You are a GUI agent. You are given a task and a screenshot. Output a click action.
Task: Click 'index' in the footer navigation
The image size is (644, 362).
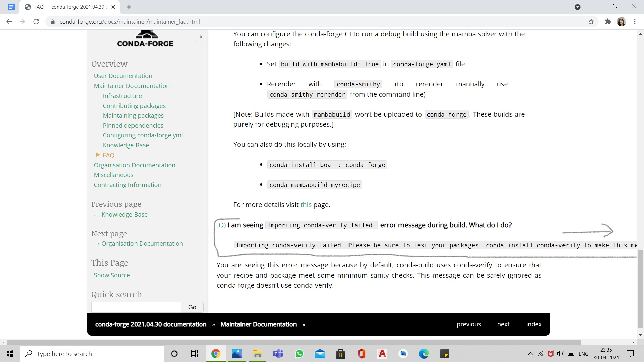(534, 324)
